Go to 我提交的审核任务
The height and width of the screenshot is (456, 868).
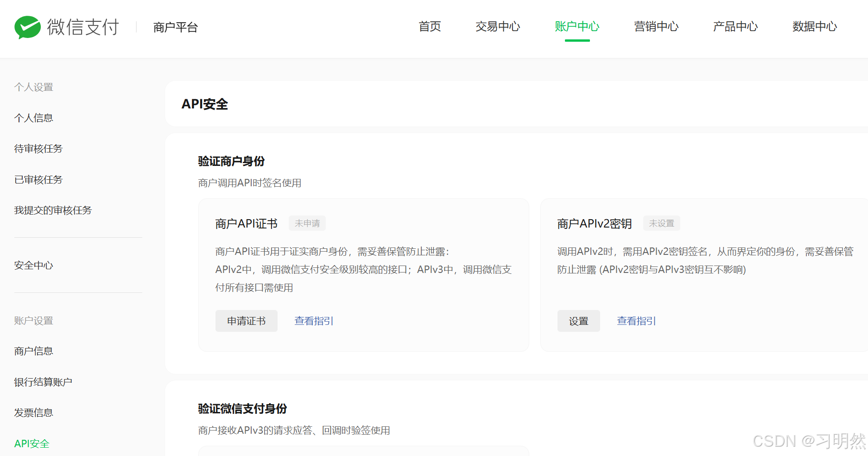(53, 210)
